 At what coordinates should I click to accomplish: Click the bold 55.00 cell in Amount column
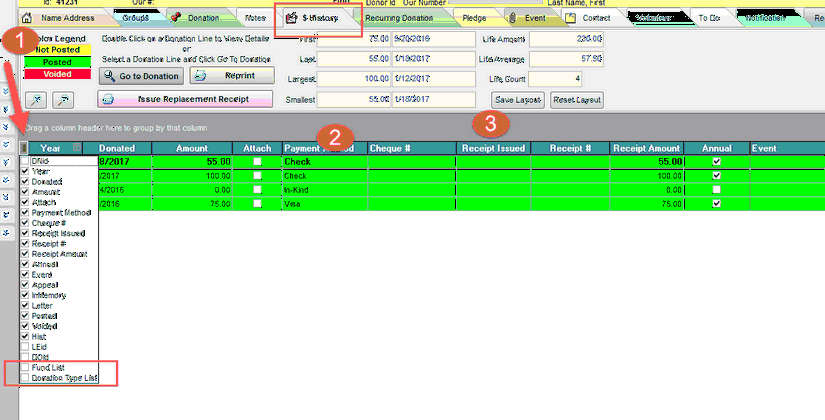(x=192, y=162)
